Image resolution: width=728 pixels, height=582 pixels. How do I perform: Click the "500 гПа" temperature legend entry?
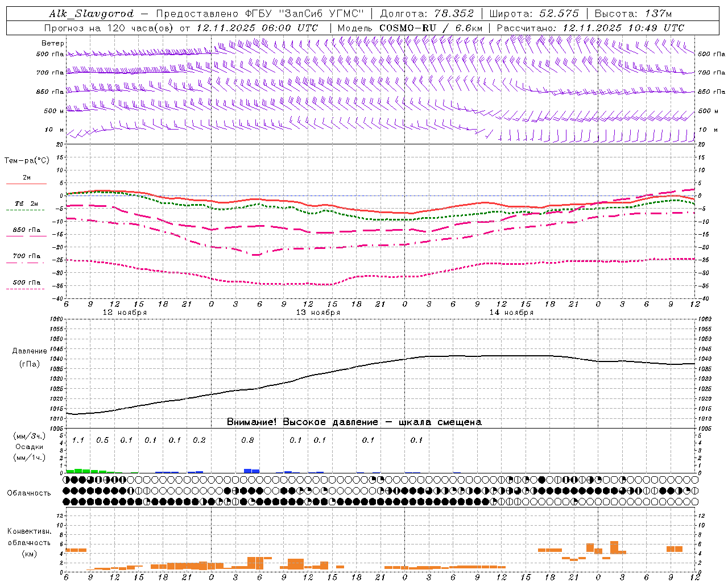click(x=27, y=282)
